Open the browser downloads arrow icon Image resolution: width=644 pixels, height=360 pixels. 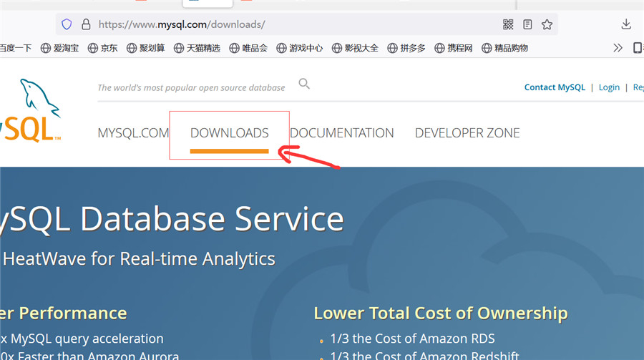coord(626,24)
